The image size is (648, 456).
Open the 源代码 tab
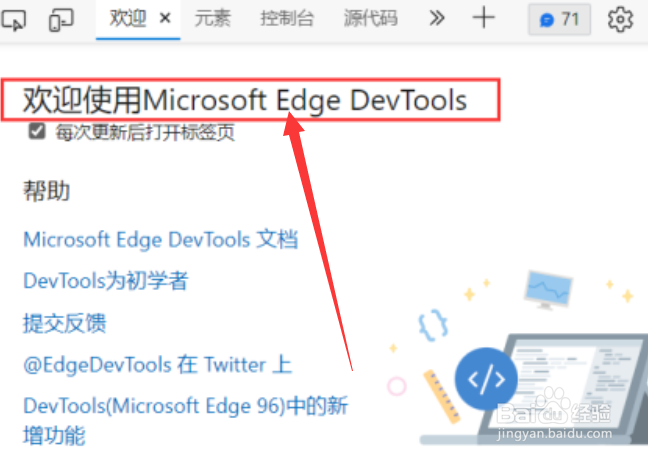(x=370, y=19)
